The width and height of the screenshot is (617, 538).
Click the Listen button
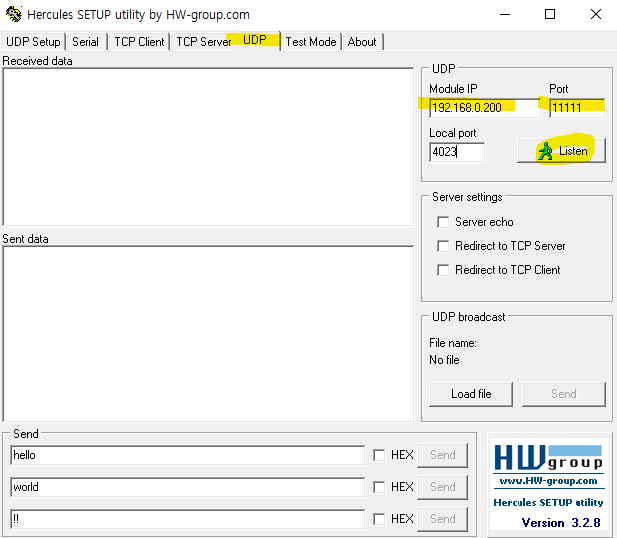[562, 151]
